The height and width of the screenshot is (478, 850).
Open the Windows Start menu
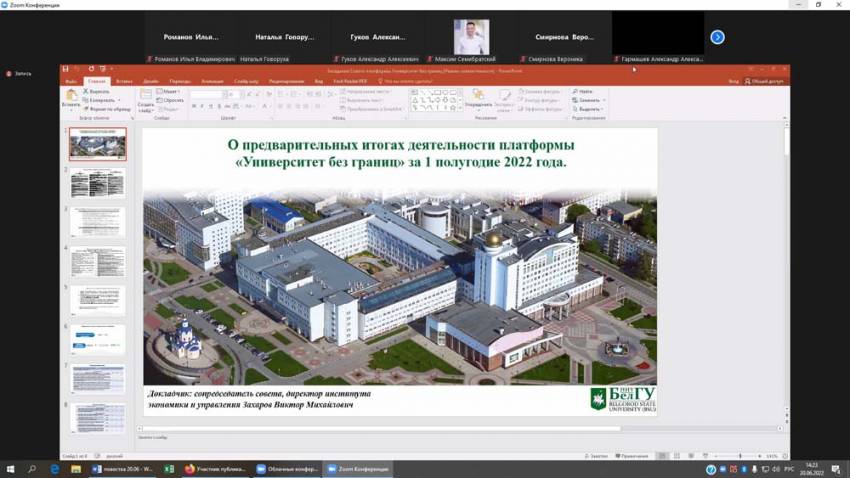[x=10, y=469]
